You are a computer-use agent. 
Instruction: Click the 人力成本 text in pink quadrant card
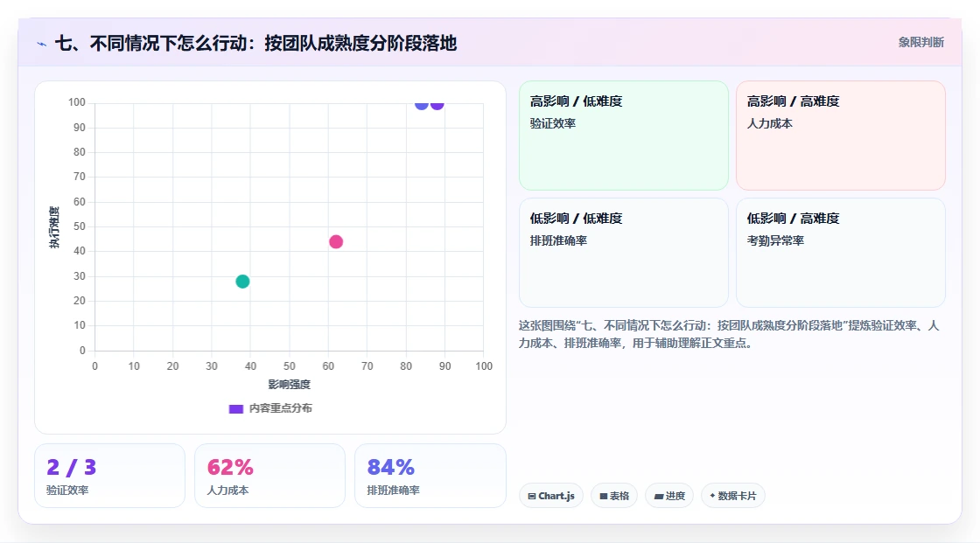(x=770, y=123)
